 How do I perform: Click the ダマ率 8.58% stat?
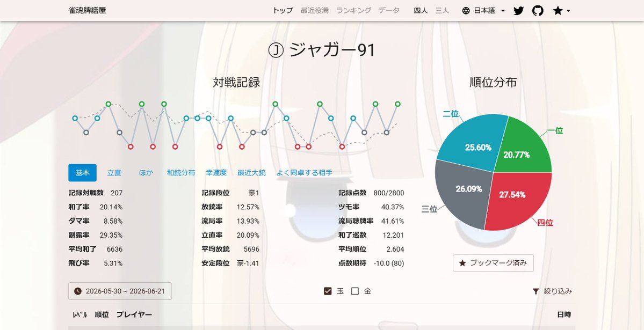click(x=95, y=221)
